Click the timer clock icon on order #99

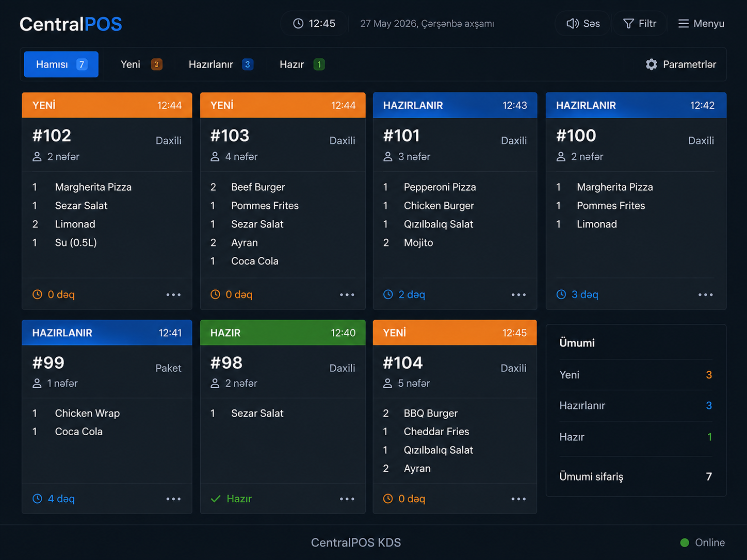coord(37,499)
